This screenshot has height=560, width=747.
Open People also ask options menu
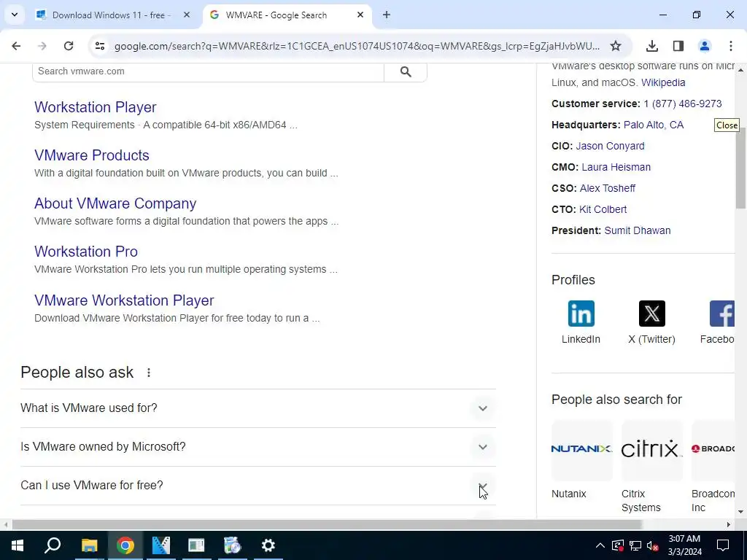[149, 373]
